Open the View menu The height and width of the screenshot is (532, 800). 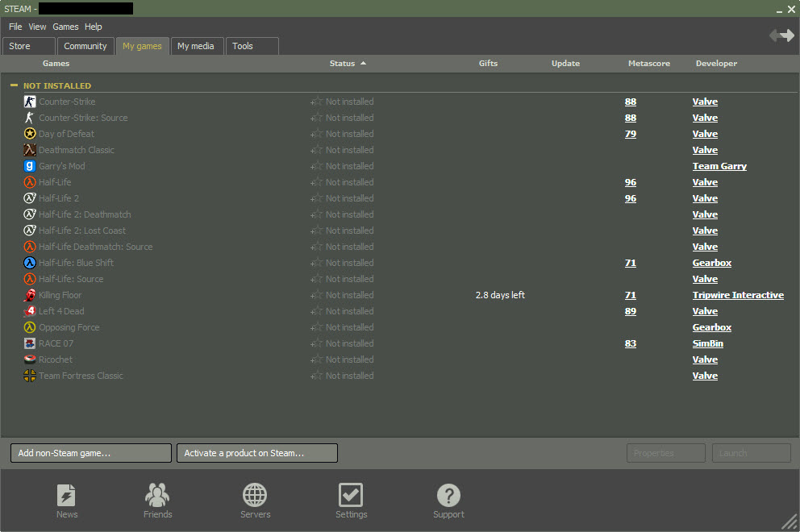(x=37, y=27)
